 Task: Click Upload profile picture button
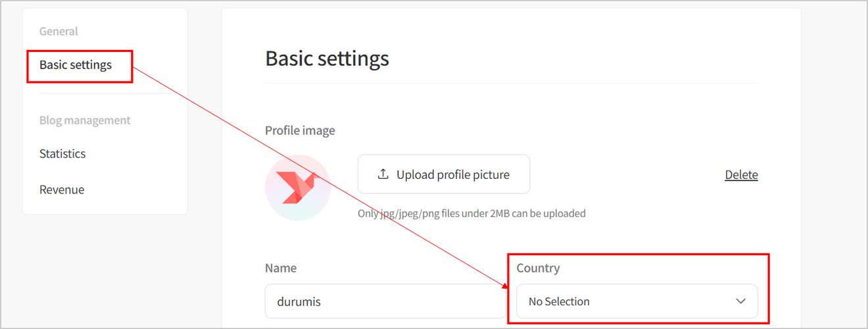(x=444, y=174)
